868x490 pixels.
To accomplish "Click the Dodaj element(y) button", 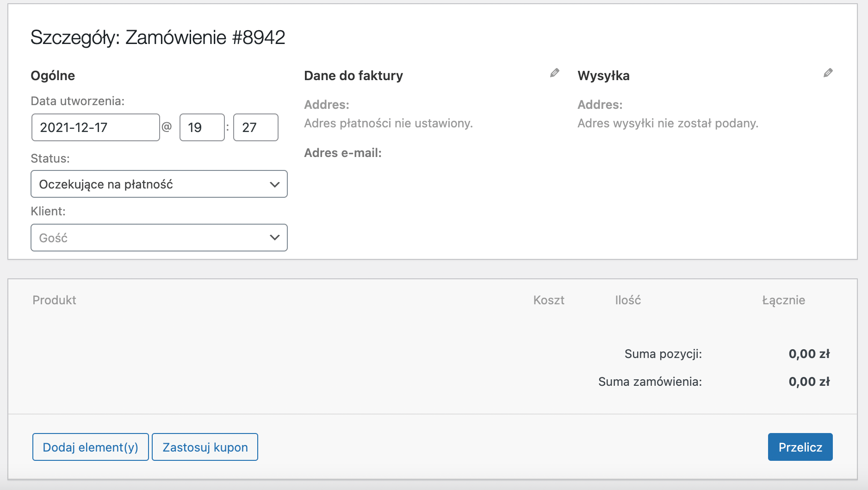I will (91, 447).
